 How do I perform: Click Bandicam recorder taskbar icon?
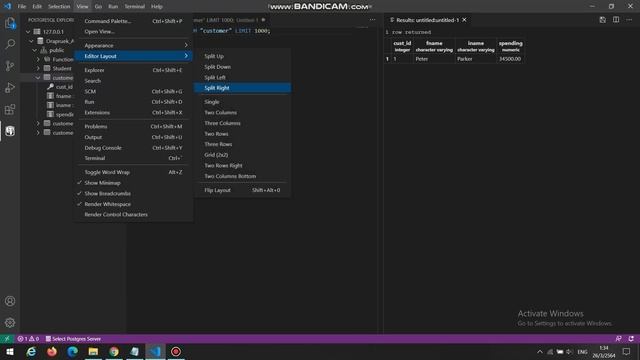[176, 351]
